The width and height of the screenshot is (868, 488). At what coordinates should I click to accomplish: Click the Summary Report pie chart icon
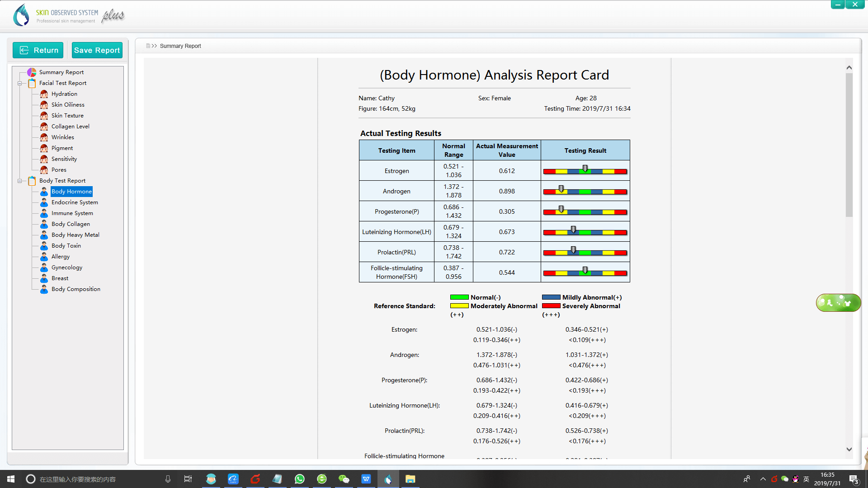(32, 72)
